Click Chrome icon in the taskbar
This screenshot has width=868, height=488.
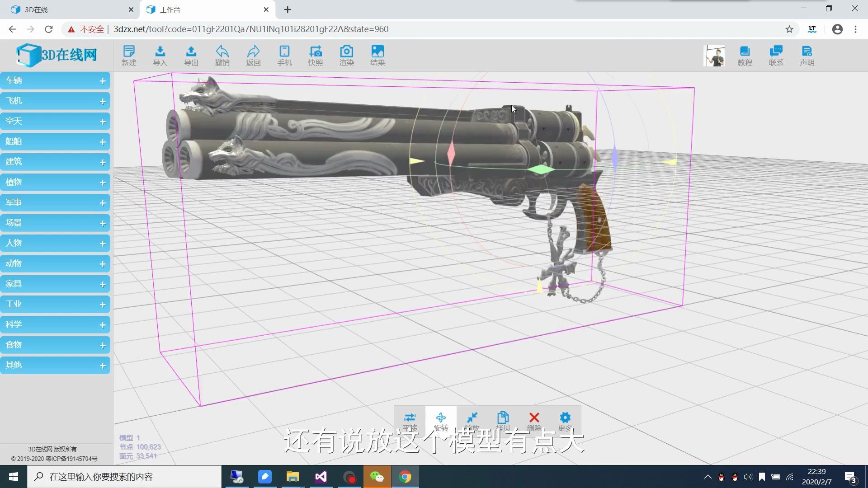(x=405, y=477)
